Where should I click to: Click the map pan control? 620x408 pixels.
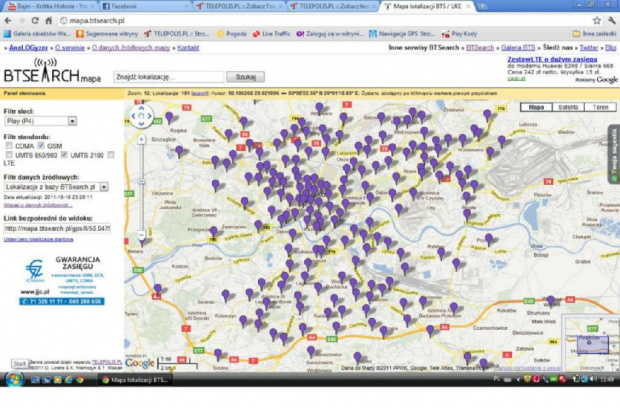[141, 116]
